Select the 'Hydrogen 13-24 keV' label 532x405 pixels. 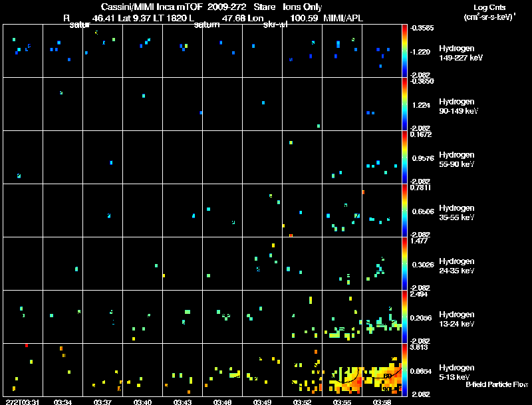coord(457,319)
